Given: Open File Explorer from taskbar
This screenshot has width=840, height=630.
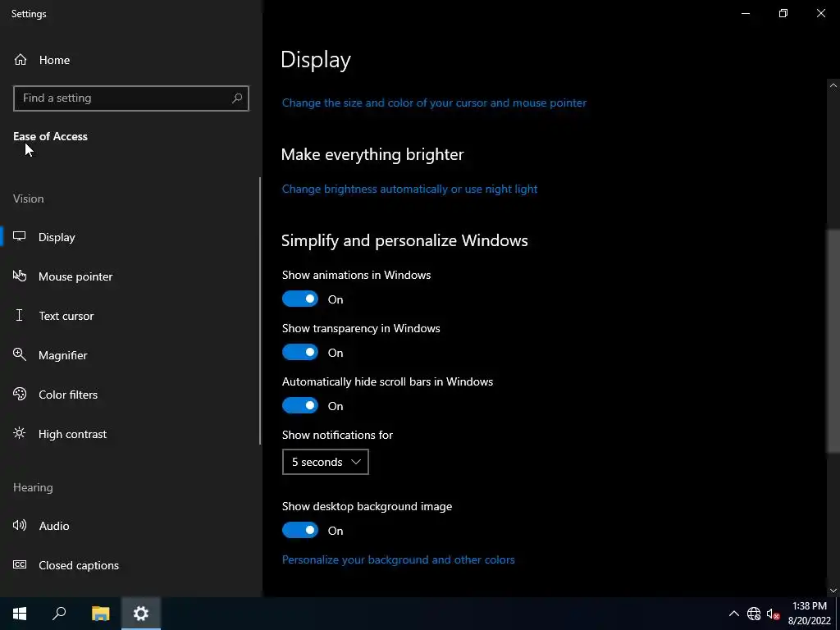Looking at the screenshot, I should [x=100, y=614].
